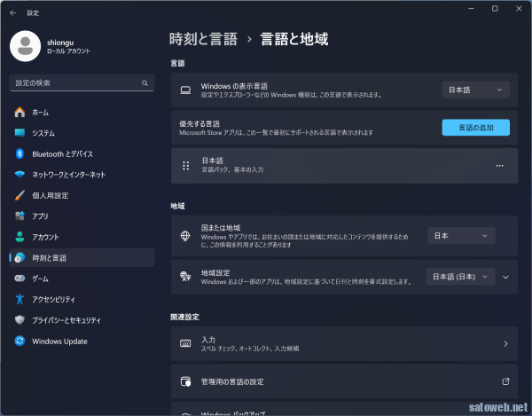
Task: Click the search magnifier icon
Action: click(145, 82)
